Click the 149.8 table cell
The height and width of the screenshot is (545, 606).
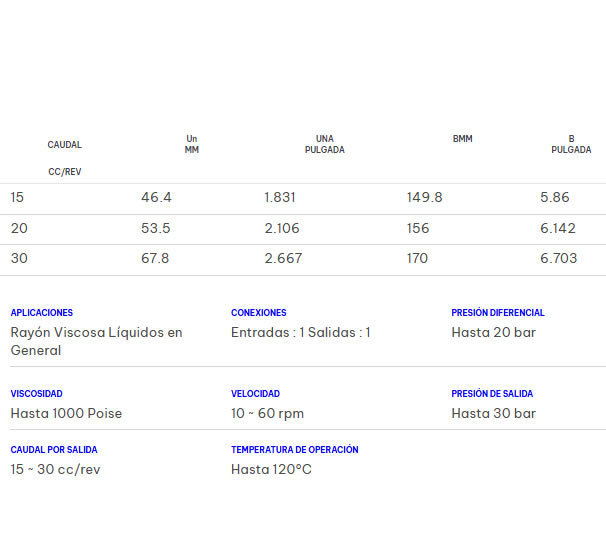pyautogui.click(x=424, y=198)
